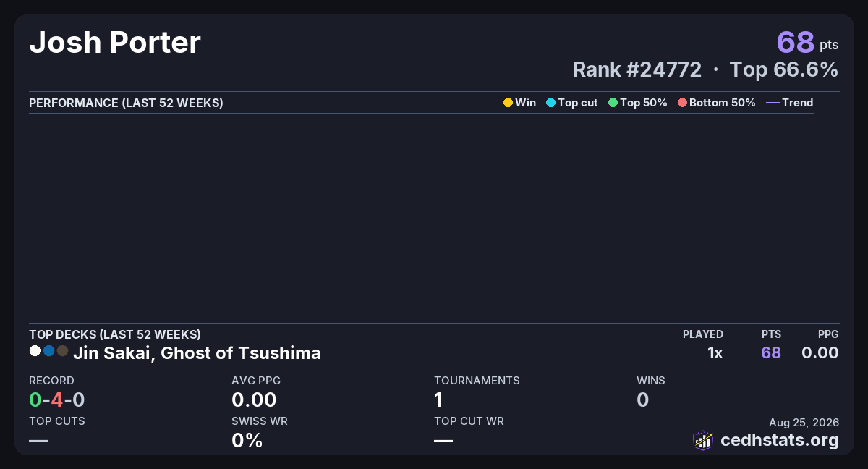Click the white mana color dot

[35, 351]
